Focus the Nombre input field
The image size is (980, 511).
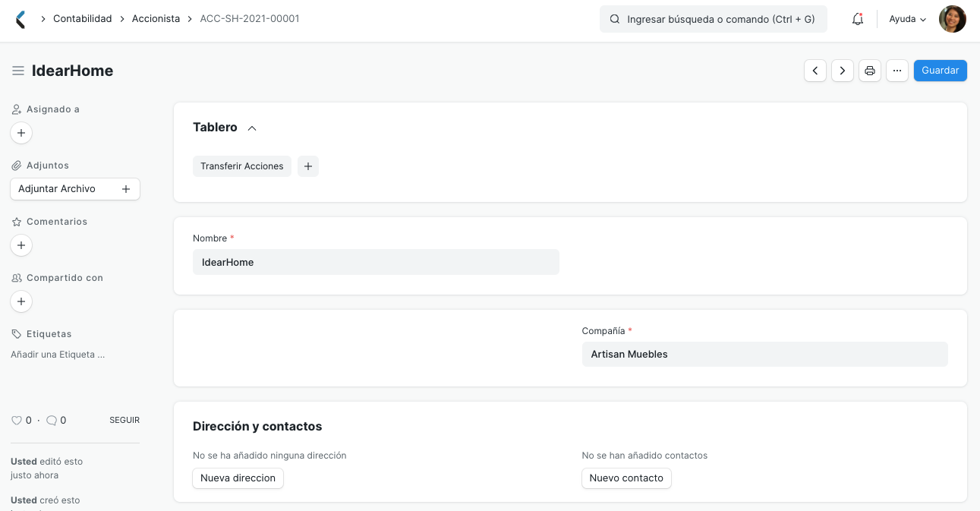click(x=376, y=262)
